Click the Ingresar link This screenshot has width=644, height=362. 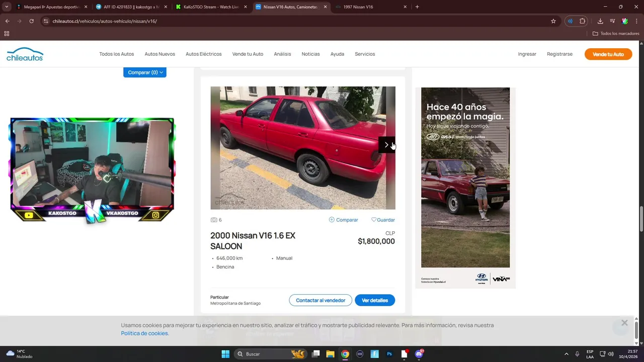pos(527,54)
